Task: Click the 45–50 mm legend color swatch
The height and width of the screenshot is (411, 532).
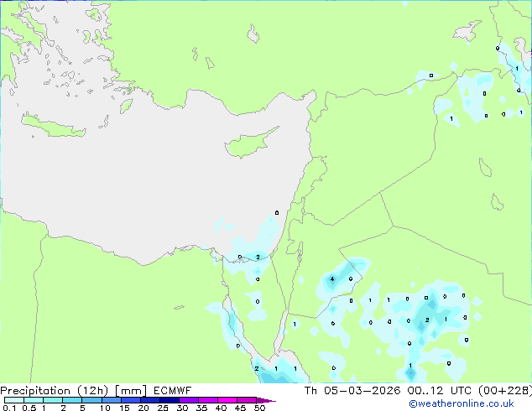Action: pyautogui.click(x=247, y=400)
